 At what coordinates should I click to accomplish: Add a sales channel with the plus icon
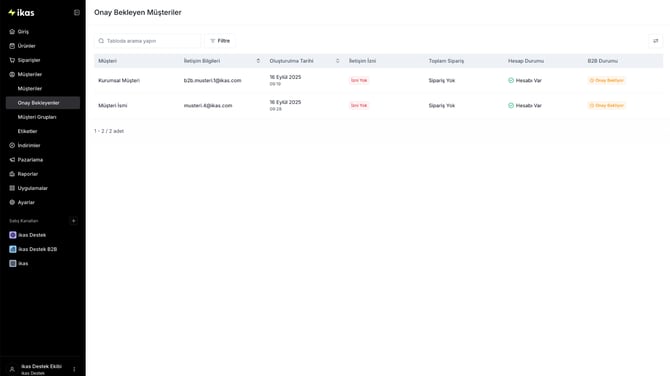[73, 221]
